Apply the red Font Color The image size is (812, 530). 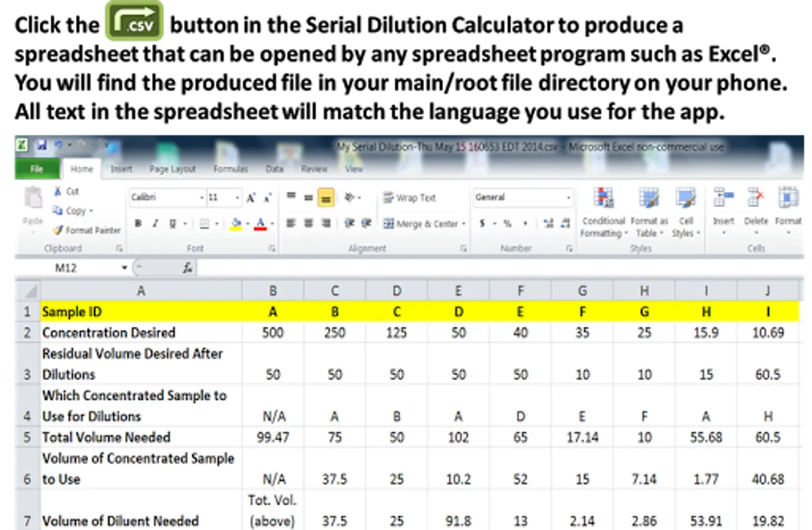261,224
